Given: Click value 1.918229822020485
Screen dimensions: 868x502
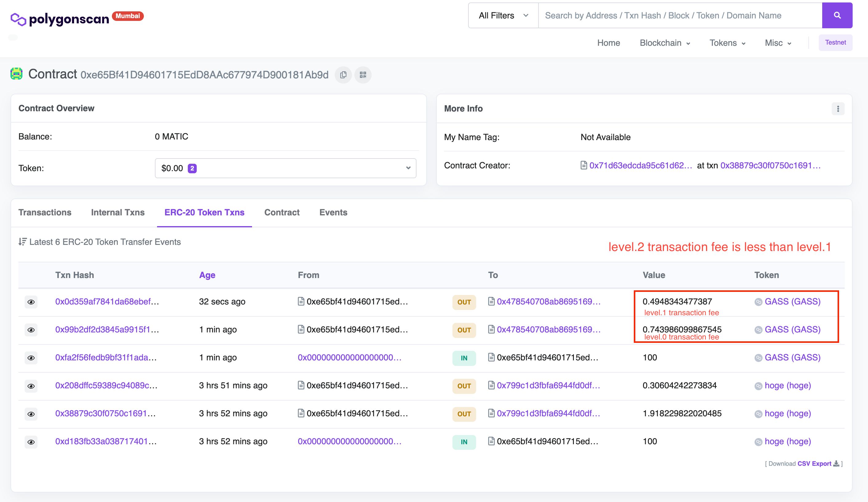Looking at the screenshot, I should point(682,413).
